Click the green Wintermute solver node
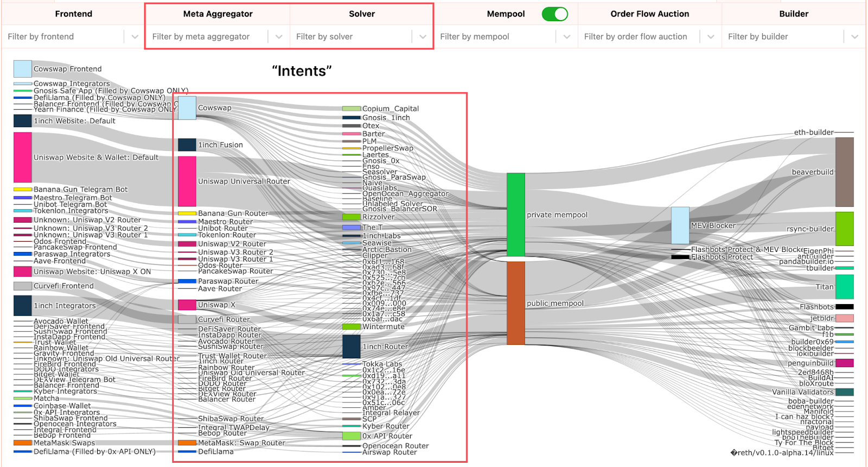Screen dimensions: 868x467 (x=352, y=327)
